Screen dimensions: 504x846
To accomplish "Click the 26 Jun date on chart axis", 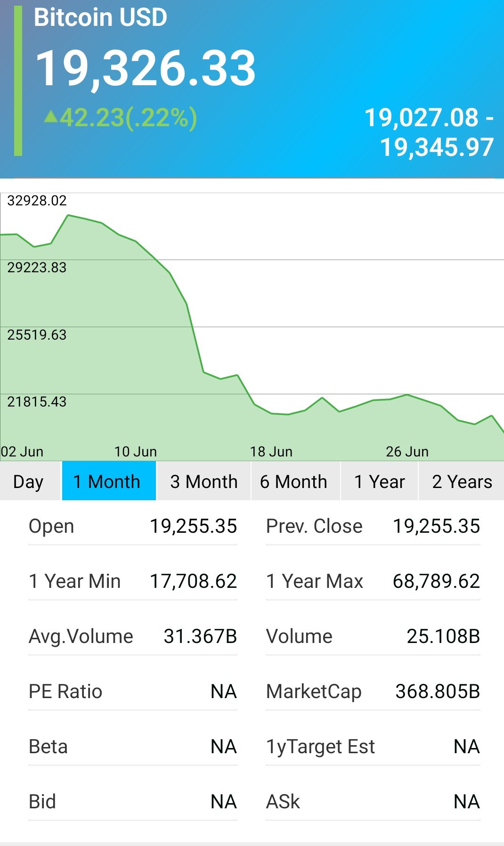I will (407, 452).
